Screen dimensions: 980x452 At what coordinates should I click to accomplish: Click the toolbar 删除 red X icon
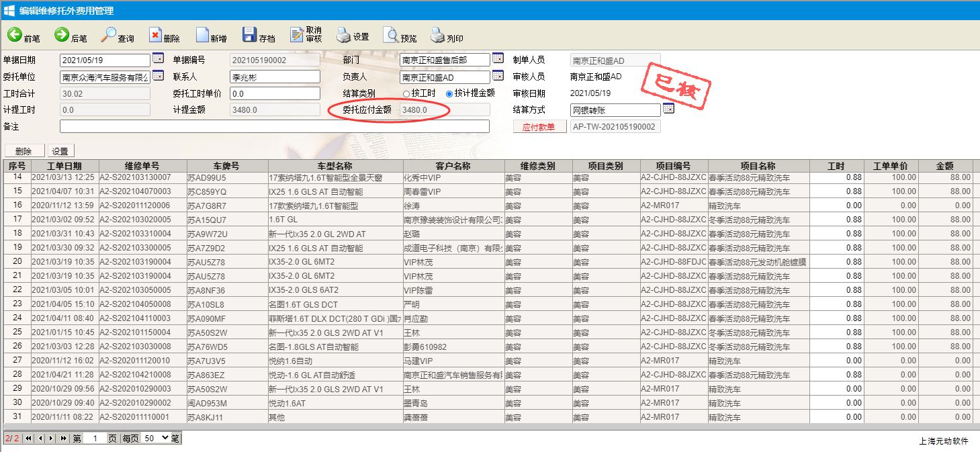pos(155,35)
